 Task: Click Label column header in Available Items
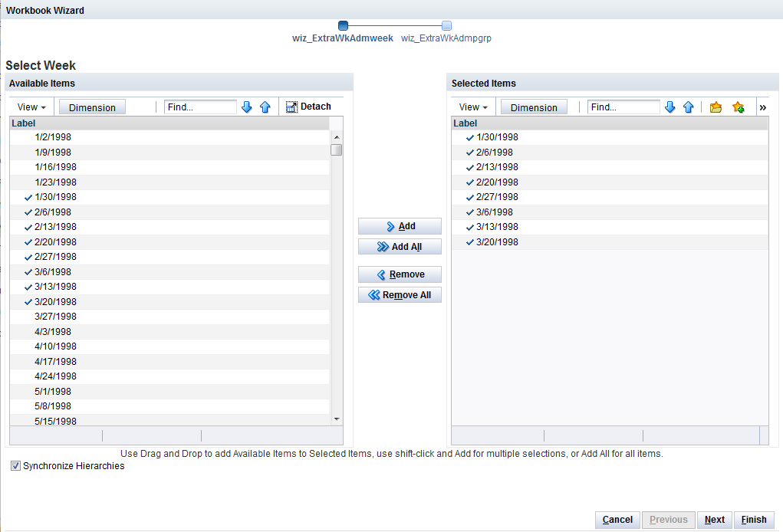click(169, 123)
